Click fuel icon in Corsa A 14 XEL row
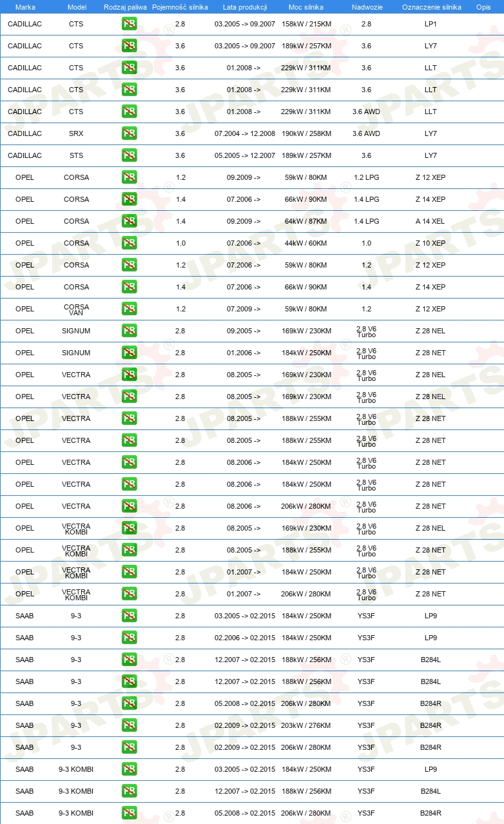This screenshot has width=504, height=824. pyautogui.click(x=129, y=221)
